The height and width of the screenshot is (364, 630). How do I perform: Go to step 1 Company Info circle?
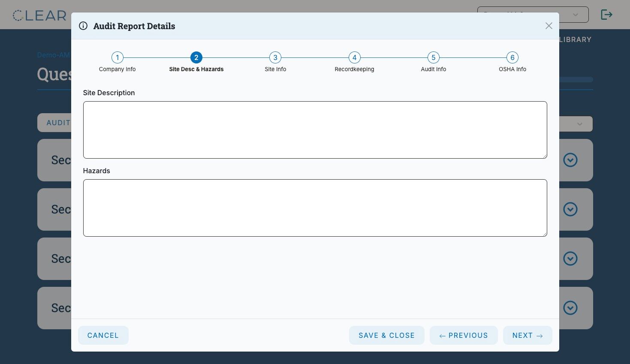(117, 57)
